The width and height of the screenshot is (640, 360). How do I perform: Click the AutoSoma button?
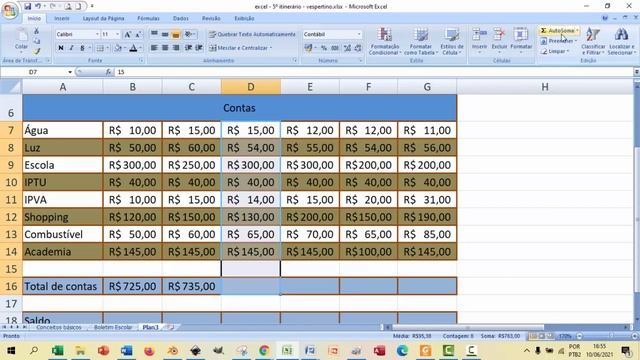(x=559, y=31)
